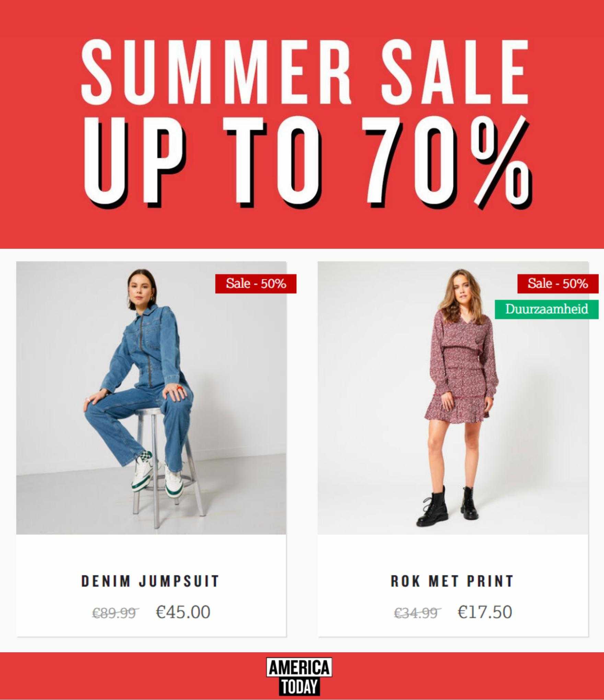The height and width of the screenshot is (700, 604).
Task: Click the America Today logo
Action: (299, 676)
